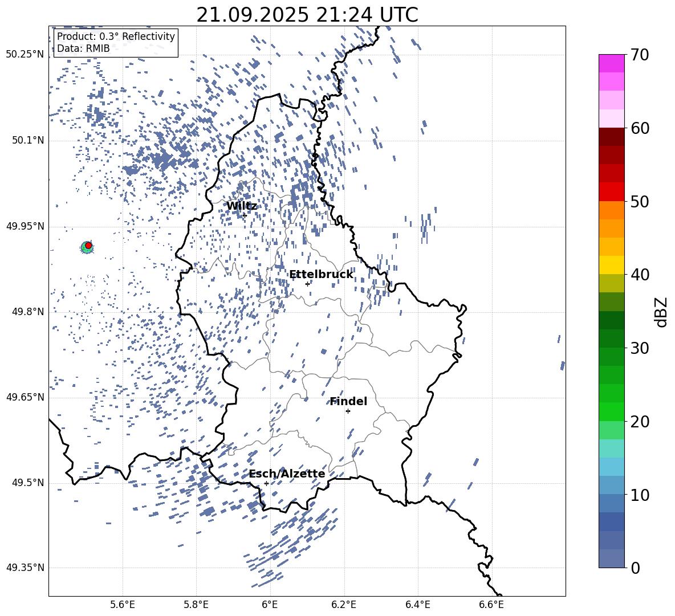Click the Ettelbruck city label
The width and height of the screenshot is (675, 616).
321,275
